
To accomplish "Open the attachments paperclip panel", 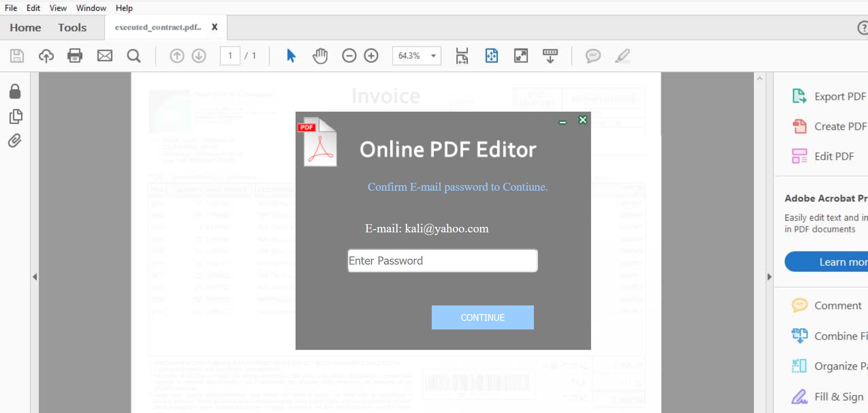I will 15,141.
